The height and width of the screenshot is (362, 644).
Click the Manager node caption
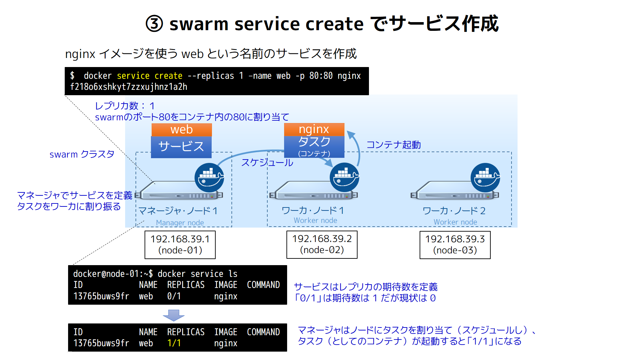point(180,223)
